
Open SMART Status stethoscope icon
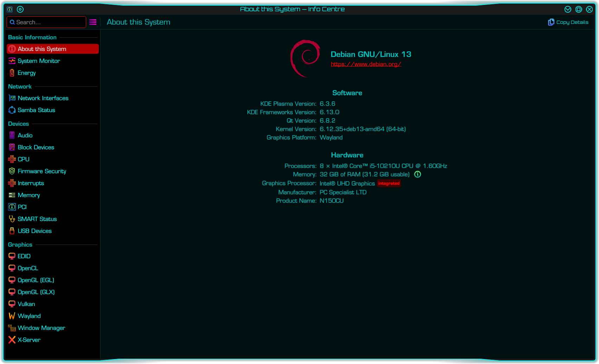pyautogui.click(x=12, y=219)
